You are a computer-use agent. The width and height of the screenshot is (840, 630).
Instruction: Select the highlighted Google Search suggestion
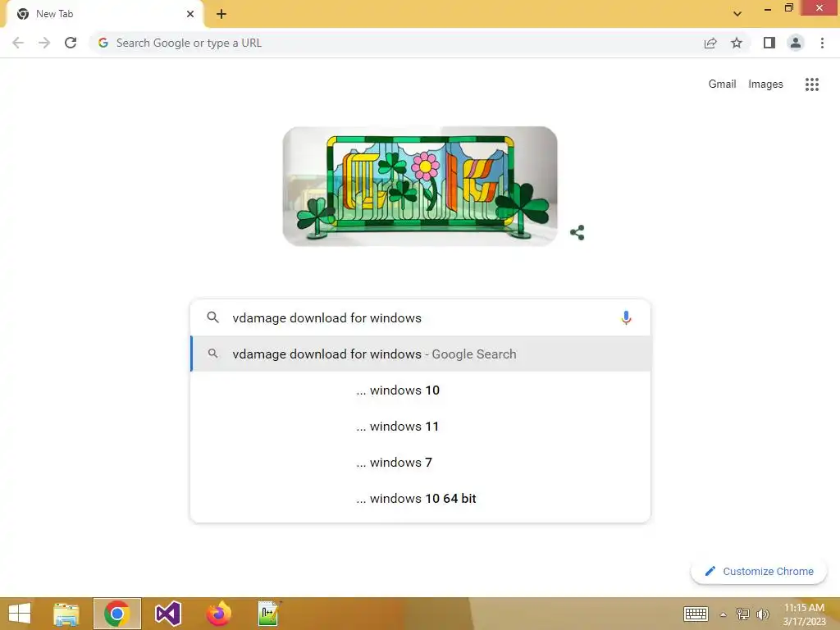[421, 354]
